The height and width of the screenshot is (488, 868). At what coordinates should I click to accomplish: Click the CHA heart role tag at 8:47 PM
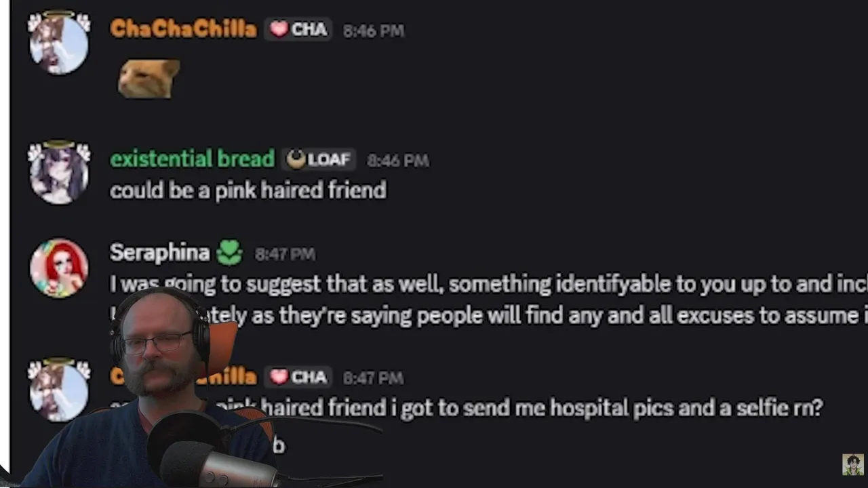tap(298, 377)
